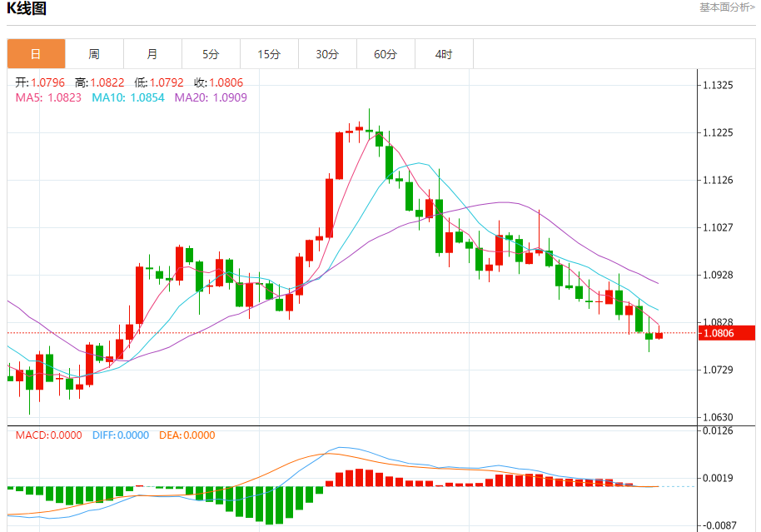Open the 15分 interval tab

(269, 54)
